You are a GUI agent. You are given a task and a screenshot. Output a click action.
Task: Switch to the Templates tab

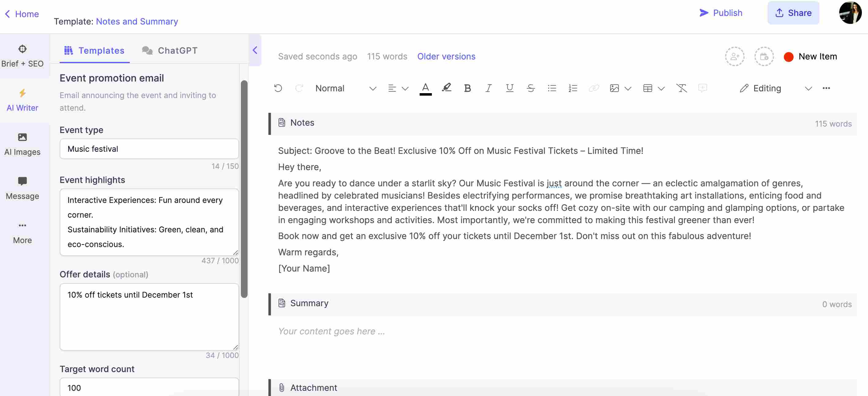pos(94,51)
